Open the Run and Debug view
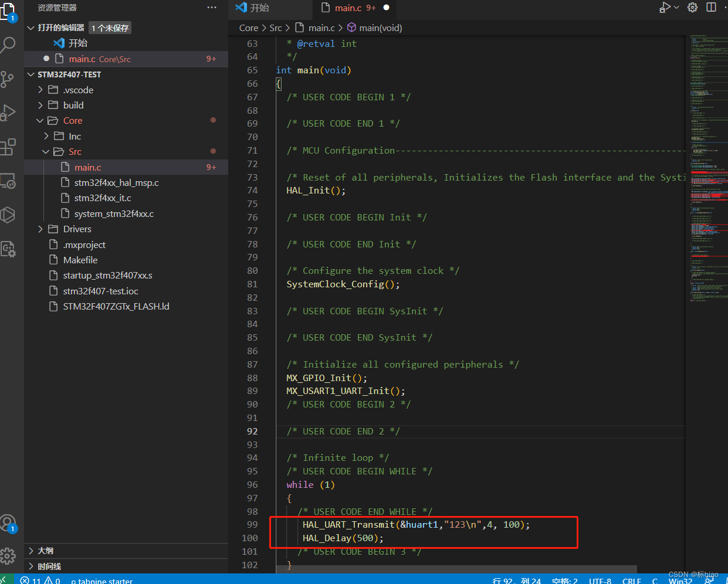This screenshot has height=584, width=728. click(x=9, y=113)
